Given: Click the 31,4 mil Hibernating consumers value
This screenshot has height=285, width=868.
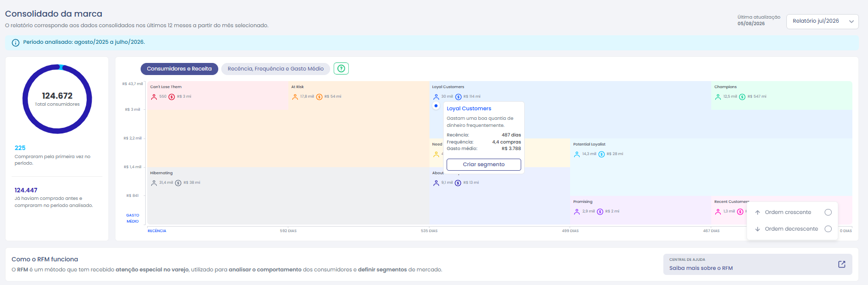Looking at the screenshot, I should [x=166, y=183].
